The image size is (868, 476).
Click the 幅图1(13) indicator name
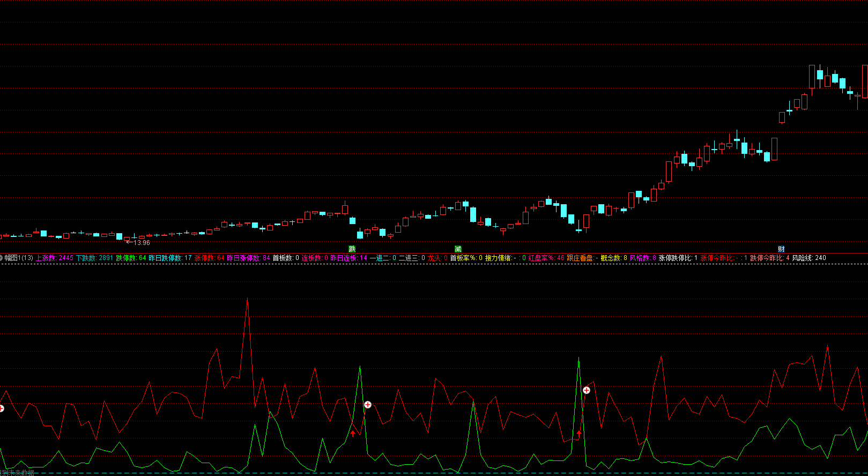(19, 258)
